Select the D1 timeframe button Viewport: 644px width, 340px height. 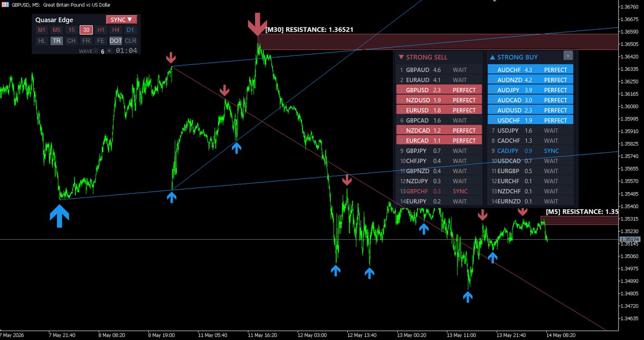(x=130, y=30)
